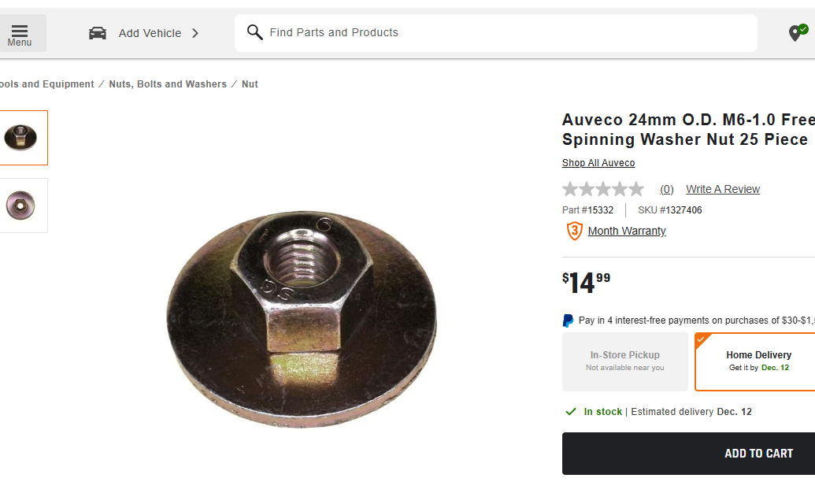Select the Home Delivery option

tap(758, 361)
